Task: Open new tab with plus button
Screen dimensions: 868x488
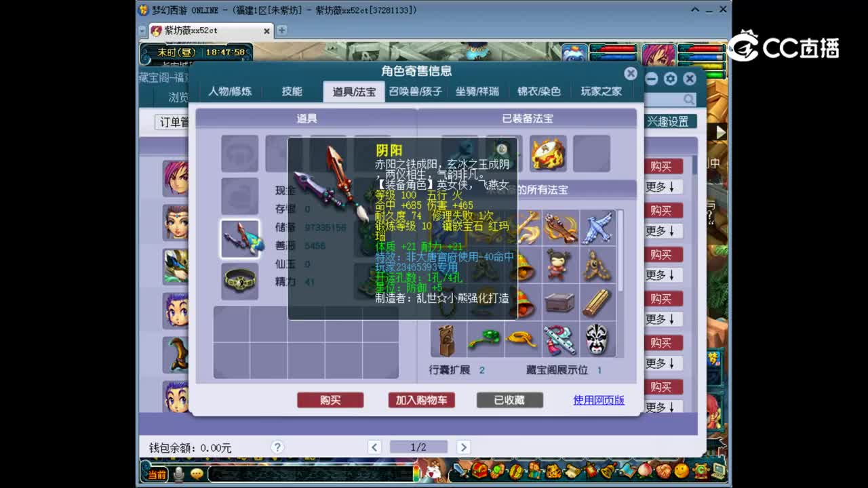Action: [282, 30]
